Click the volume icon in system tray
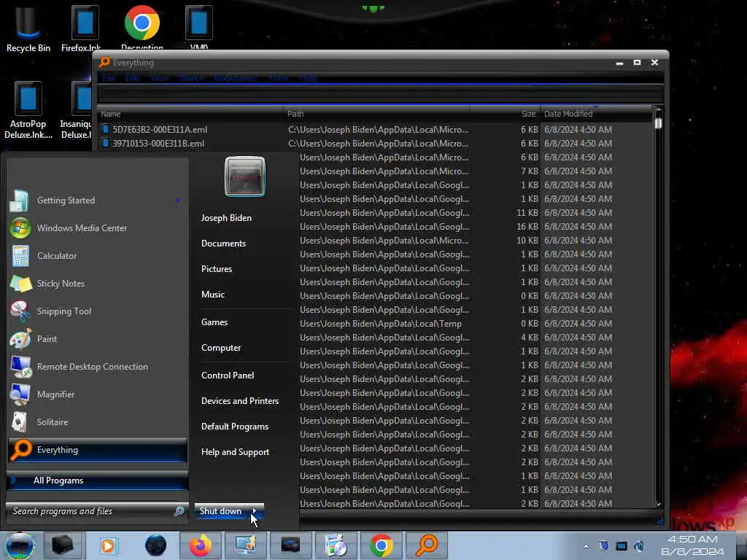Image resolution: width=747 pixels, height=560 pixels. click(x=639, y=545)
